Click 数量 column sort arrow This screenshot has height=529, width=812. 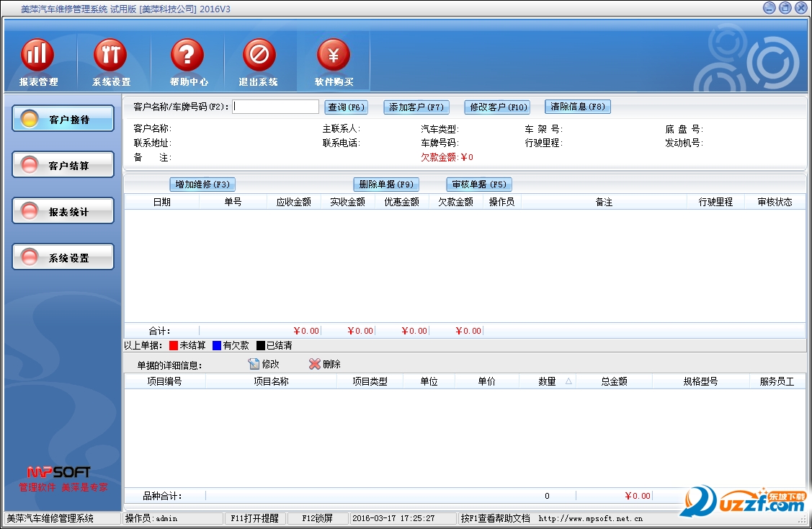pos(568,381)
